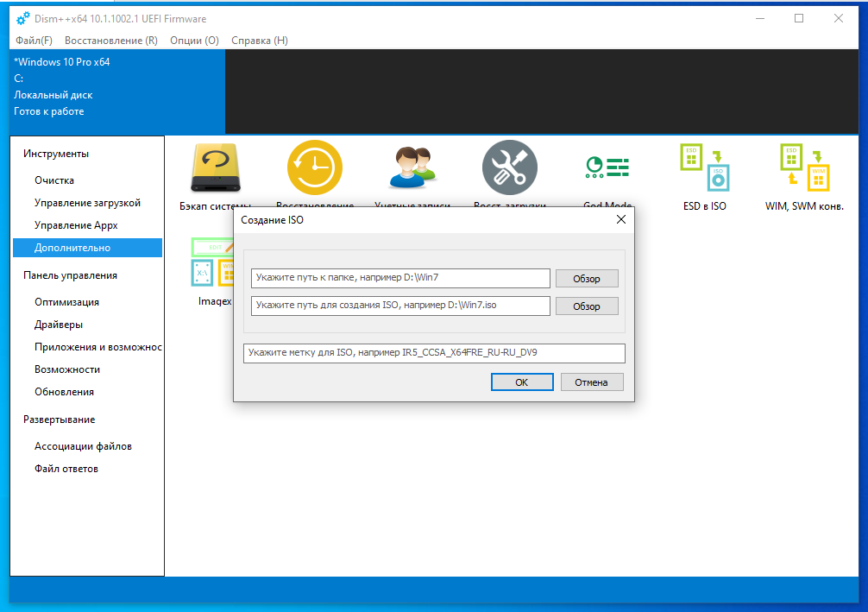868x612 pixels.
Task: Open the boot repair wrench icon
Action: (509, 167)
